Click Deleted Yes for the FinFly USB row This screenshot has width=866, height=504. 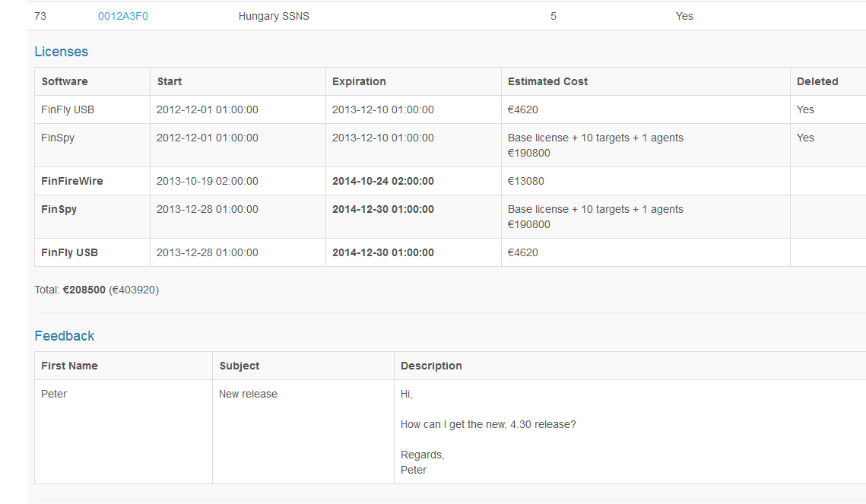(805, 110)
